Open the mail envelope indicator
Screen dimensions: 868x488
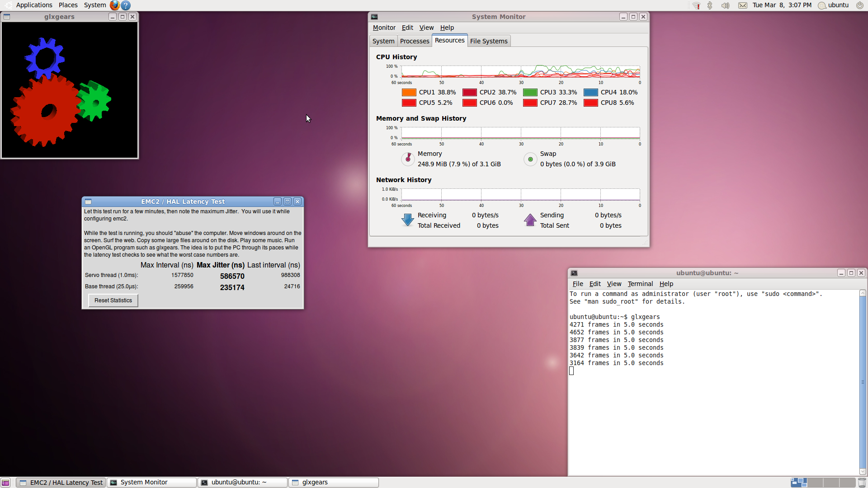[x=742, y=5]
